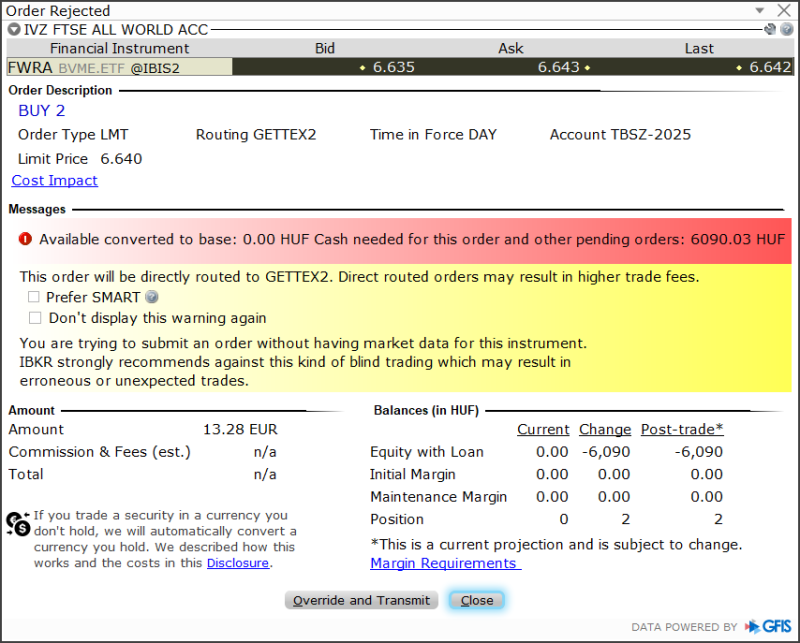Check Don't display this warning again
This screenshot has width=800, height=643.
35,318
